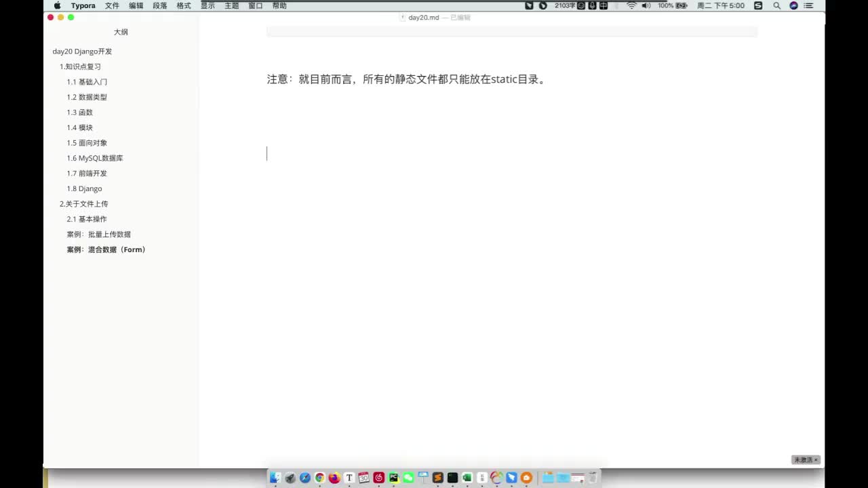This screenshot has width=868, height=488.
Task: Open the 帮助 menu
Action: tap(279, 5)
